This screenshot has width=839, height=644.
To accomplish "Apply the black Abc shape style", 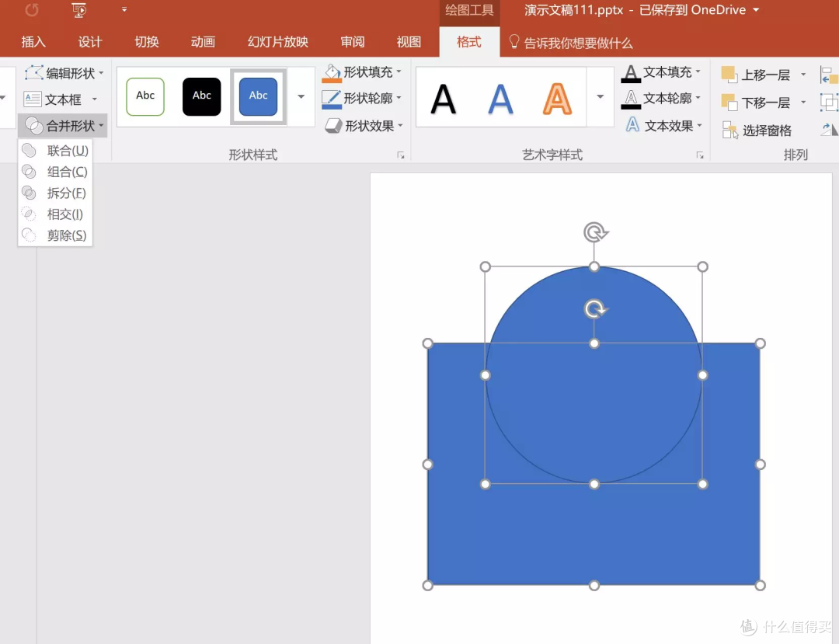I will tap(202, 96).
